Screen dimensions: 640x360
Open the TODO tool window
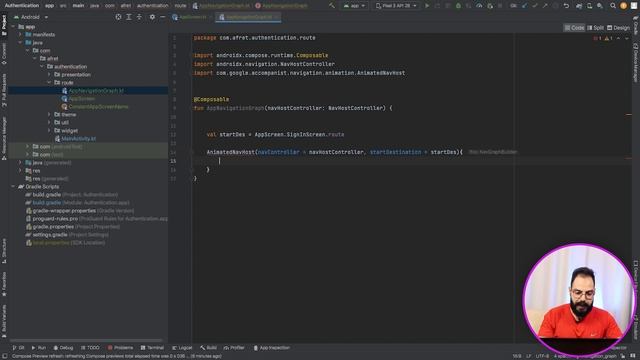click(x=90, y=348)
